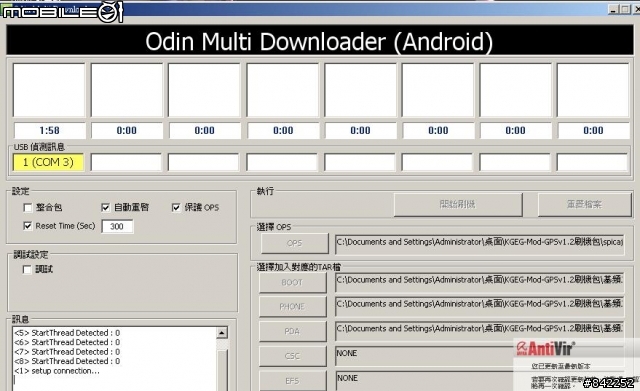This screenshot has width=640, height=391.
Task: Disable the Reset Time (Sec) checkbox
Action: (x=28, y=226)
